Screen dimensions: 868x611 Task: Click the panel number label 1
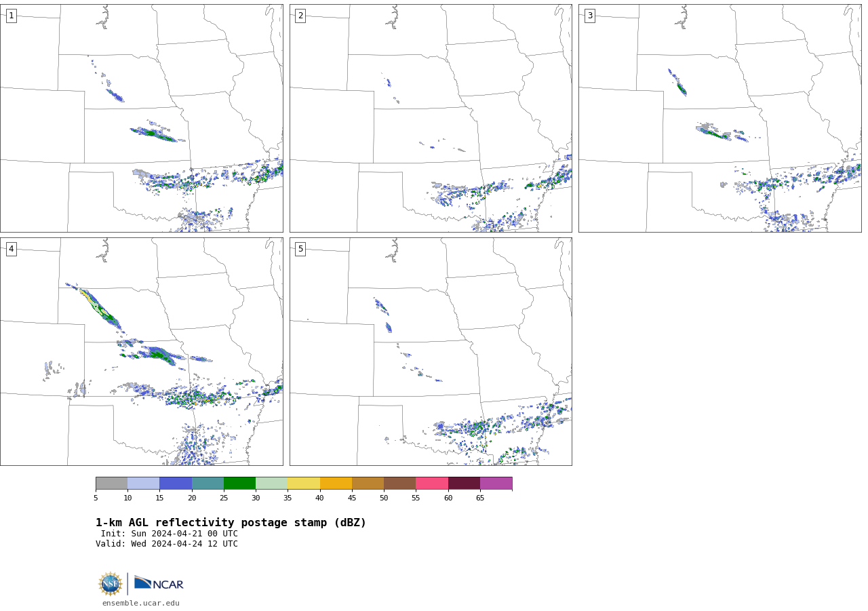pyautogui.click(x=11, y=16)
